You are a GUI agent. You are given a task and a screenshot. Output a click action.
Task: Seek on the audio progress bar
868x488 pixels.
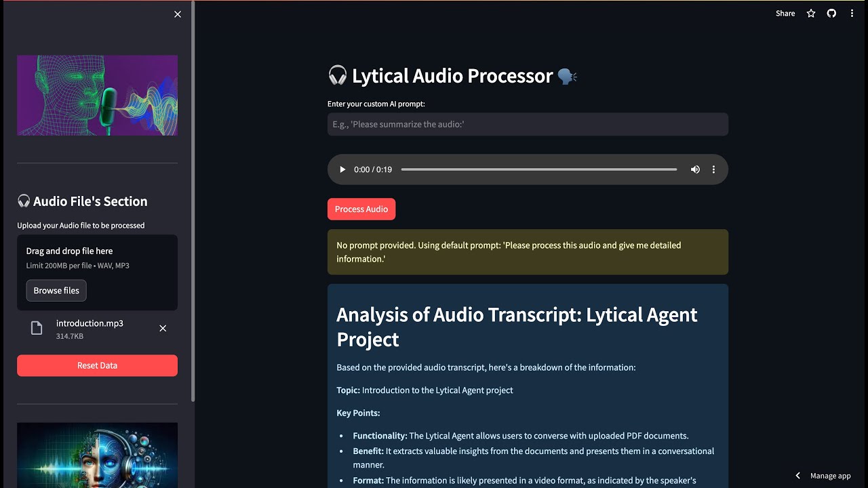click(539, 169)
